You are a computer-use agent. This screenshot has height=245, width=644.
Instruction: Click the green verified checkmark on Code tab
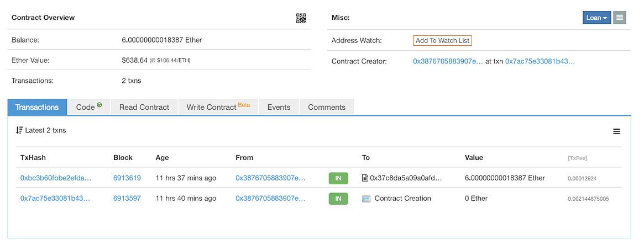click(x=99, y=105)
